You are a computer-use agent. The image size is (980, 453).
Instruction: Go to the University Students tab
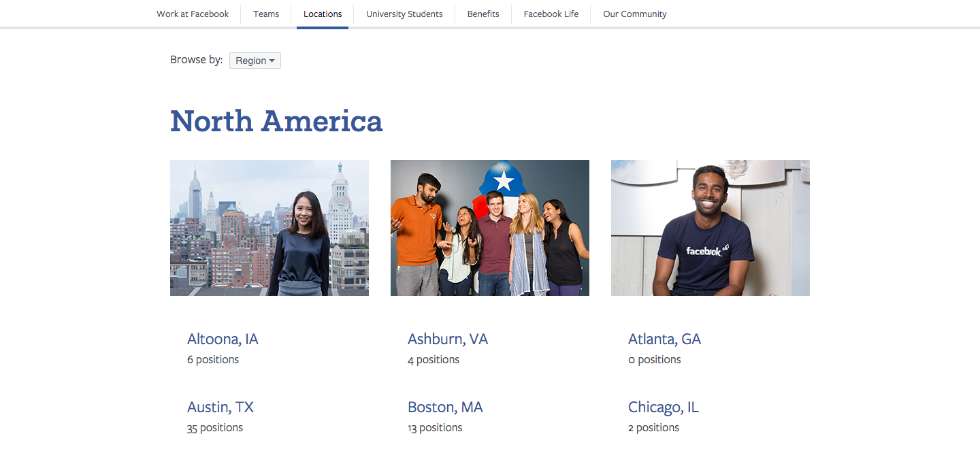click(x=404, y=14)
